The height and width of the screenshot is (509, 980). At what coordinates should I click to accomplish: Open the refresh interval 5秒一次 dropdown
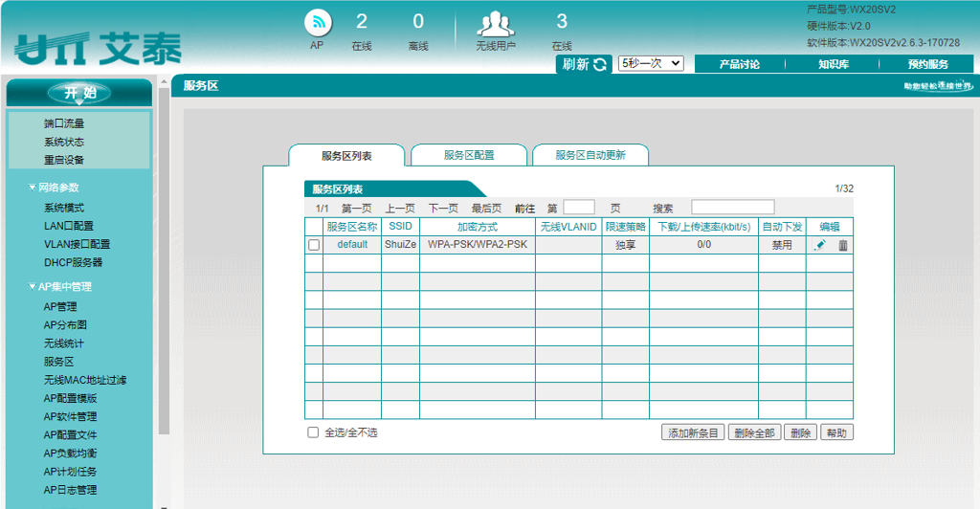[x=651, y=63]
